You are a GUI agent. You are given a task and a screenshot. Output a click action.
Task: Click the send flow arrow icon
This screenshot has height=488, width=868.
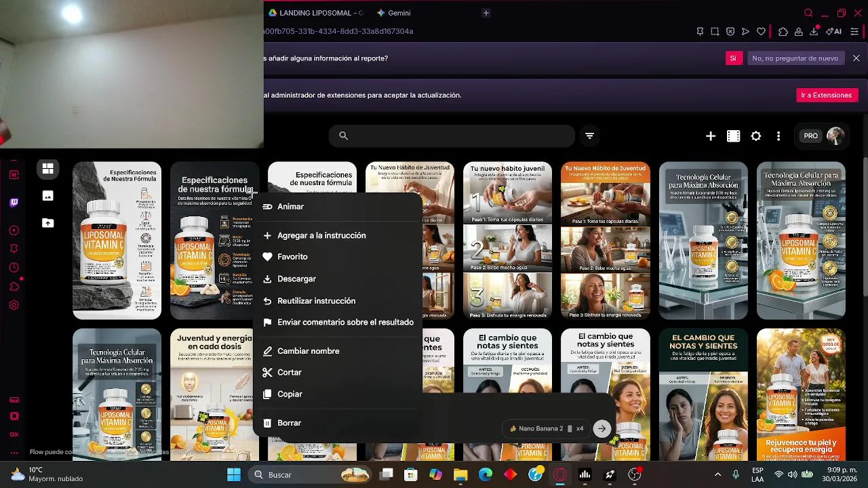point(746,31)
